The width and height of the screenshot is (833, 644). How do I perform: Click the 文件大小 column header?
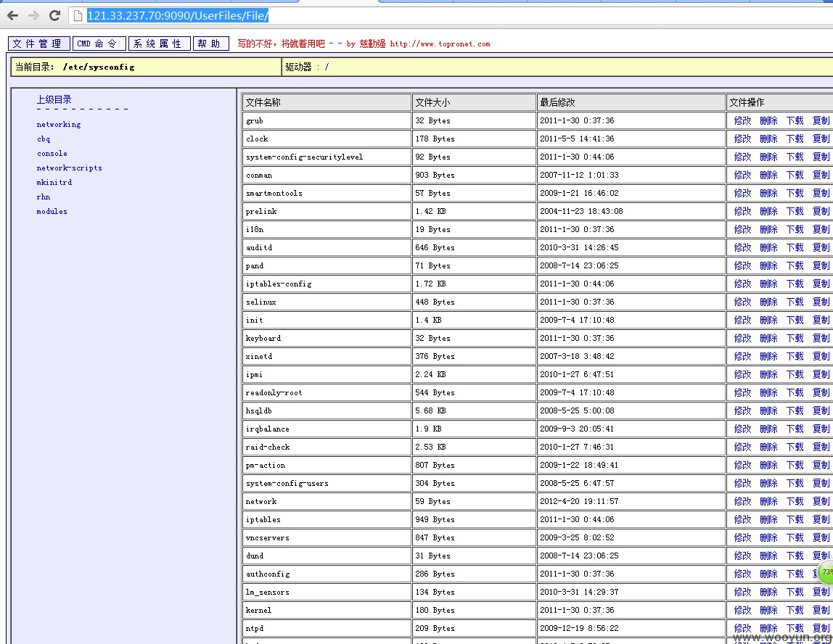(474, 102)
